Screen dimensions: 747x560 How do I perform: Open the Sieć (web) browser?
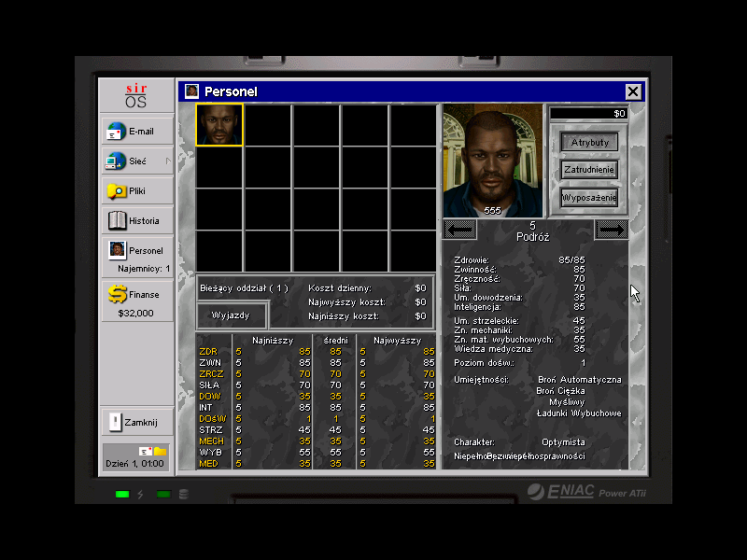(x=136, y=161)
